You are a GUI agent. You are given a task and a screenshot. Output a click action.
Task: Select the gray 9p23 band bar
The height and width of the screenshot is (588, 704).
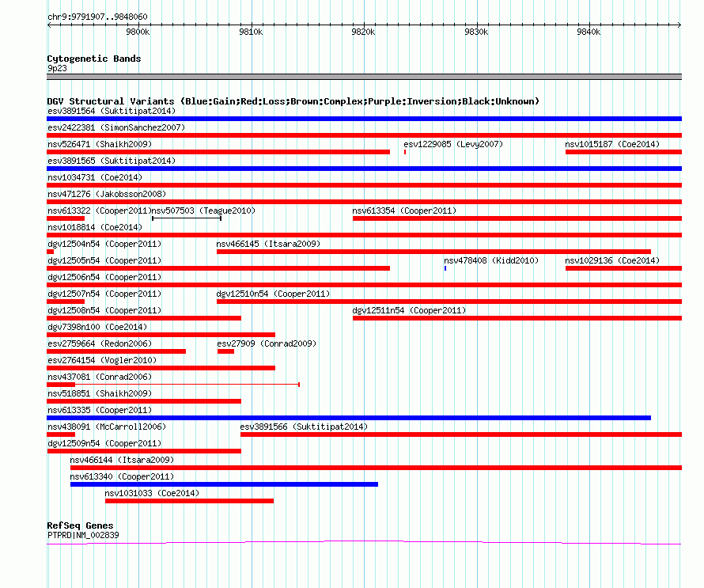(364, 77)
